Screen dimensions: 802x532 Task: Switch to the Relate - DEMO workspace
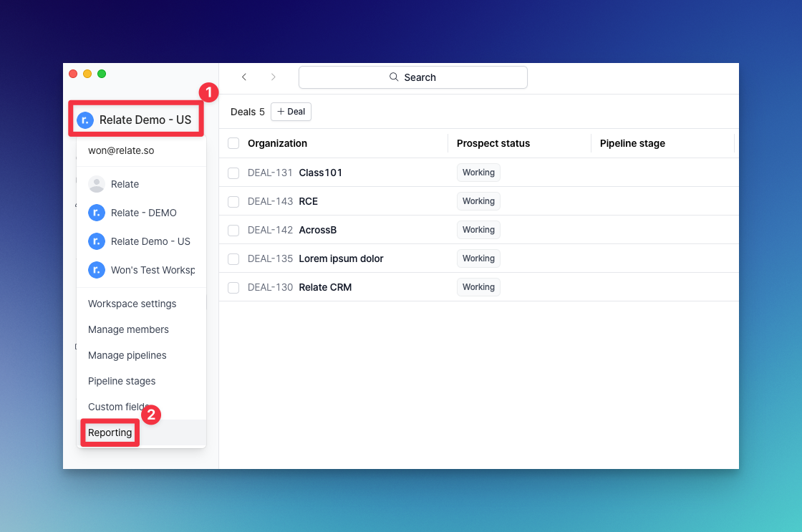click(x=141, y=213)
